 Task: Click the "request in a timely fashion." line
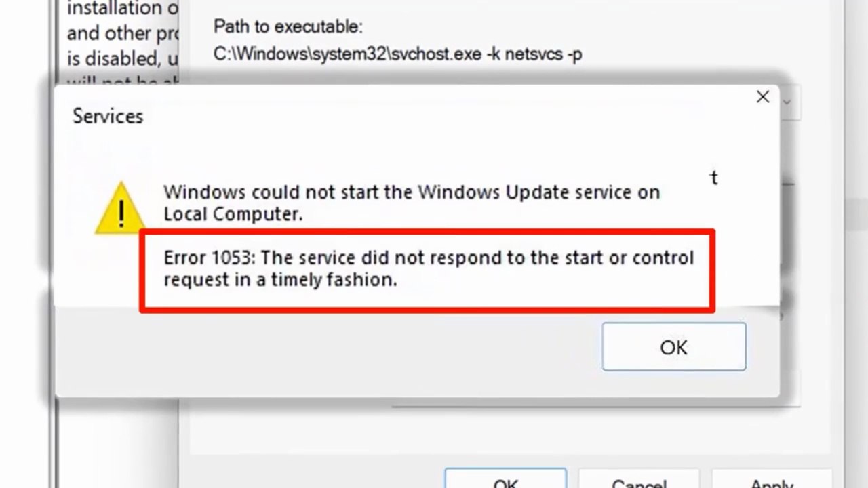(280, 279)
